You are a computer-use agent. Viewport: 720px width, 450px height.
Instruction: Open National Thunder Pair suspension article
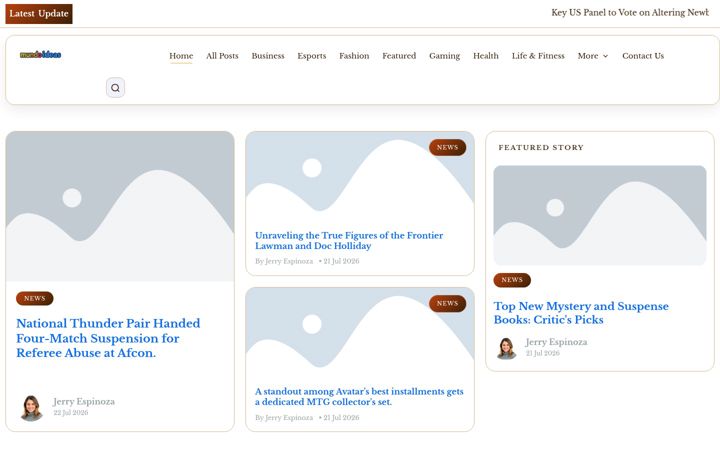[x=108, y=338]
